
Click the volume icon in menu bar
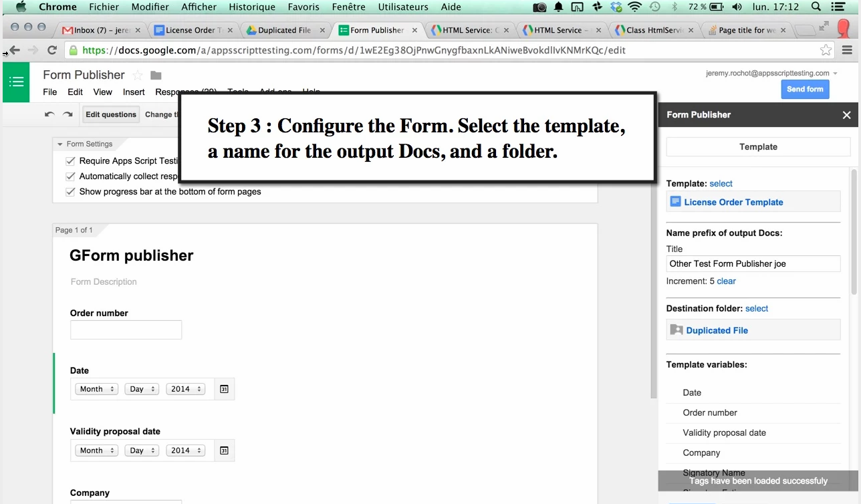tap(737, 7)
